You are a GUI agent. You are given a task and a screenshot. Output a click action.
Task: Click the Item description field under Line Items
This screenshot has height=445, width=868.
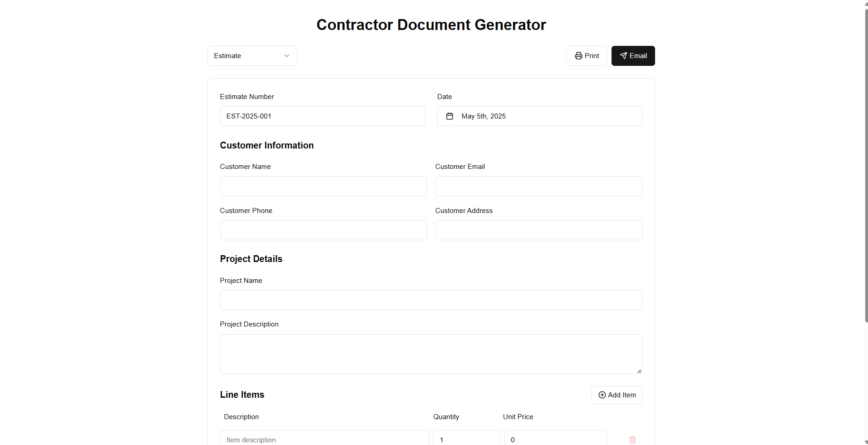click(324, 438)
